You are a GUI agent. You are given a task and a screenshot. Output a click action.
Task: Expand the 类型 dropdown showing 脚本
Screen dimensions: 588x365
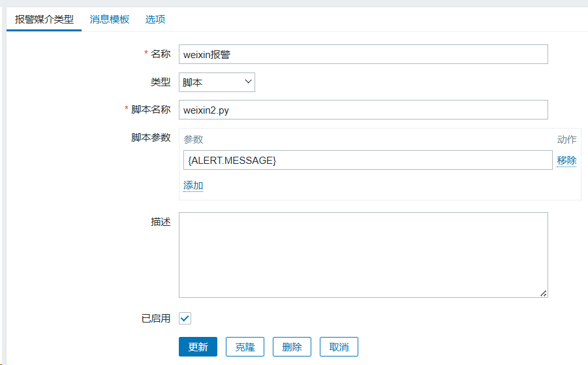(217, 82)
